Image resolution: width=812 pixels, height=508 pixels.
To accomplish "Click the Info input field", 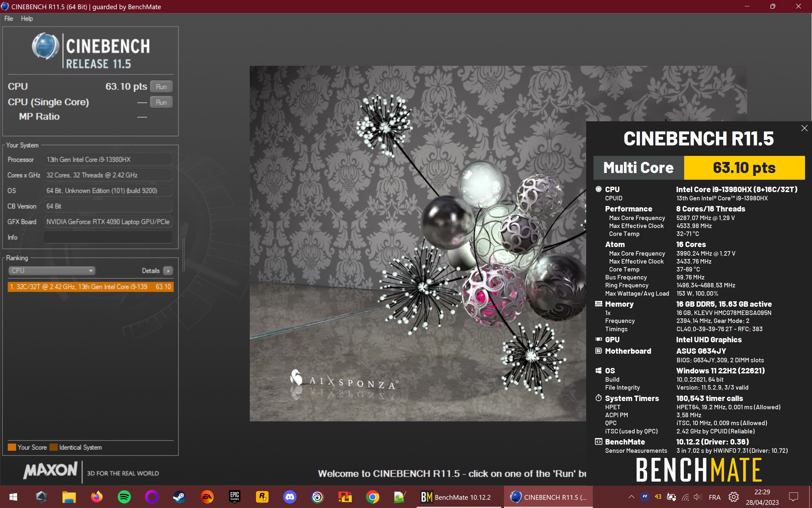I will click(x=108, y=237).
